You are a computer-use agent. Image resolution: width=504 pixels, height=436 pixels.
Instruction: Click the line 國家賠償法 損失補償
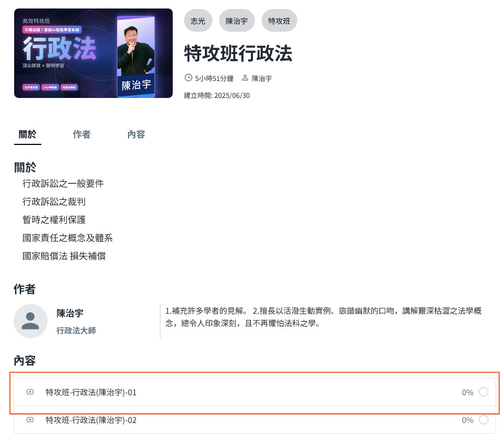[x=64, y=256]
